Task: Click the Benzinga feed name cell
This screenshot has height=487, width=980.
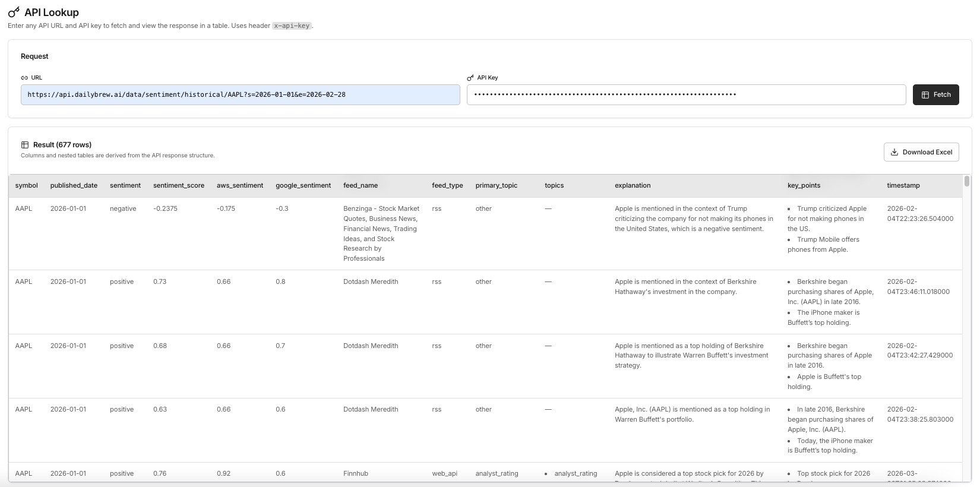Action: [x=381, y=233]
